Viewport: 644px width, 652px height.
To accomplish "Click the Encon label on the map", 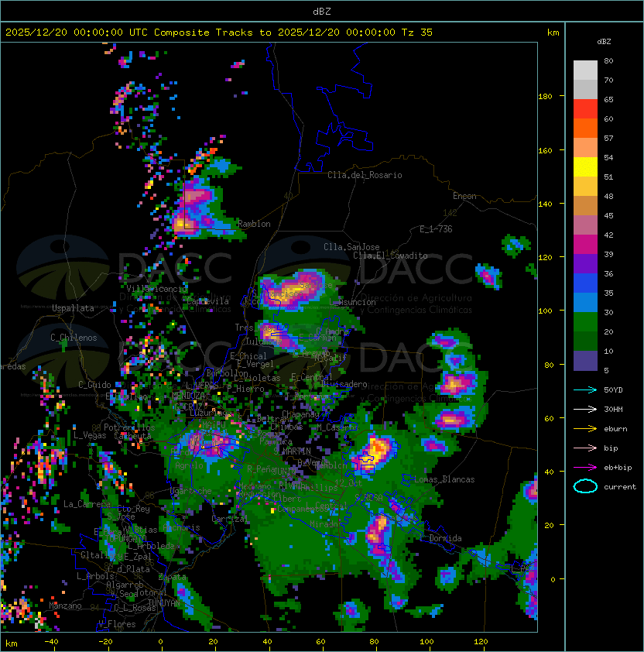I will point(464,196).
